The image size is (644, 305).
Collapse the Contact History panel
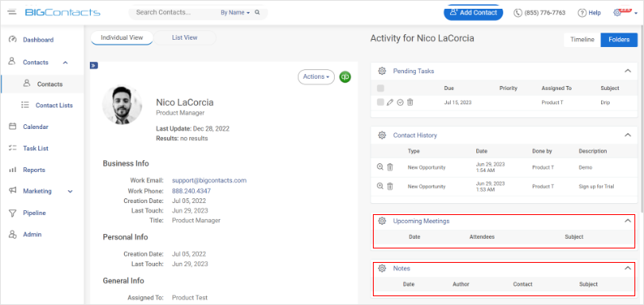coord(627,135)
